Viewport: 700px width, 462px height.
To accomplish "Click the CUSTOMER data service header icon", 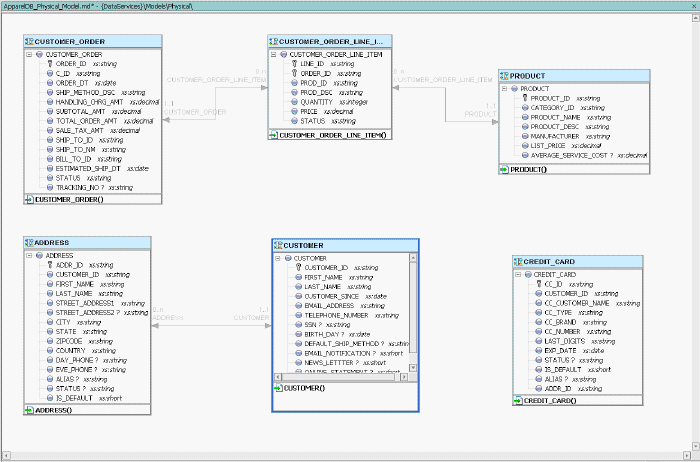I will pos(279,246).
